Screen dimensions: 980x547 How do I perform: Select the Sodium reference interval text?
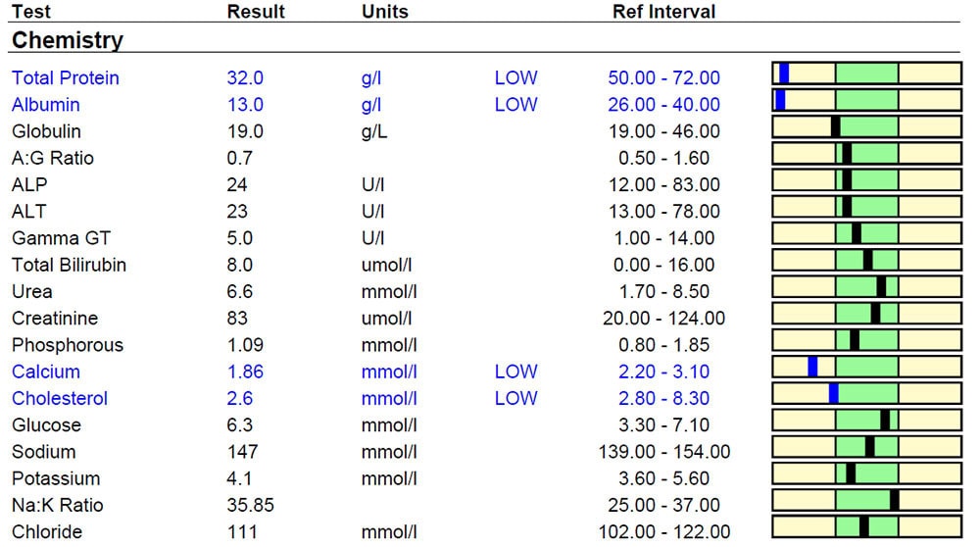point(663,451)
